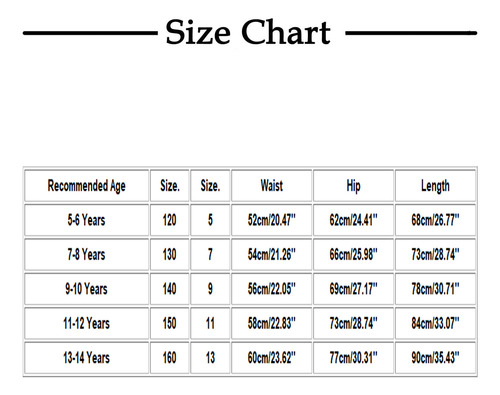The height and width of the screenshot is (395, 500).
Task: Click the Length column header
Action: point(435,186)
